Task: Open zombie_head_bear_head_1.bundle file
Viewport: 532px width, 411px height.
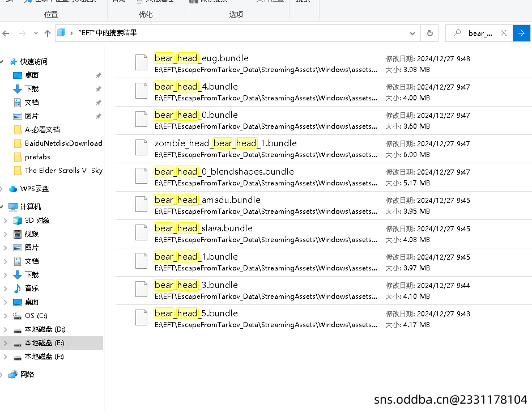Action: [225, 143]
